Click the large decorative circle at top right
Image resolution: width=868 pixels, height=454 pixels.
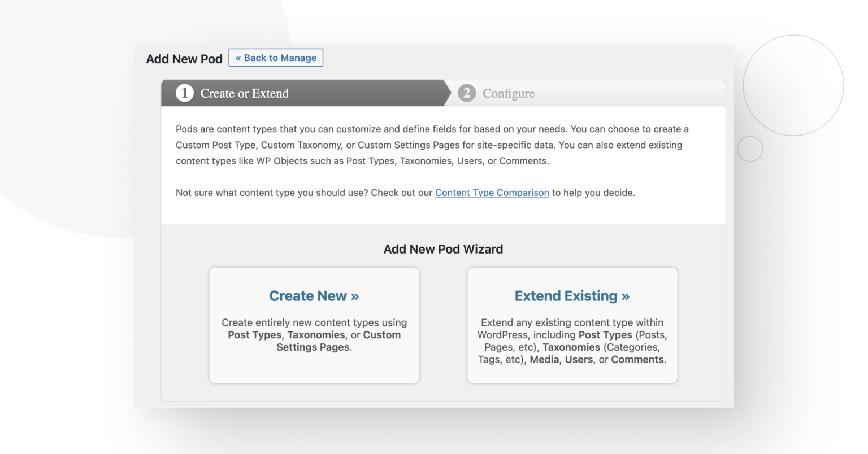tap(793, 85)
